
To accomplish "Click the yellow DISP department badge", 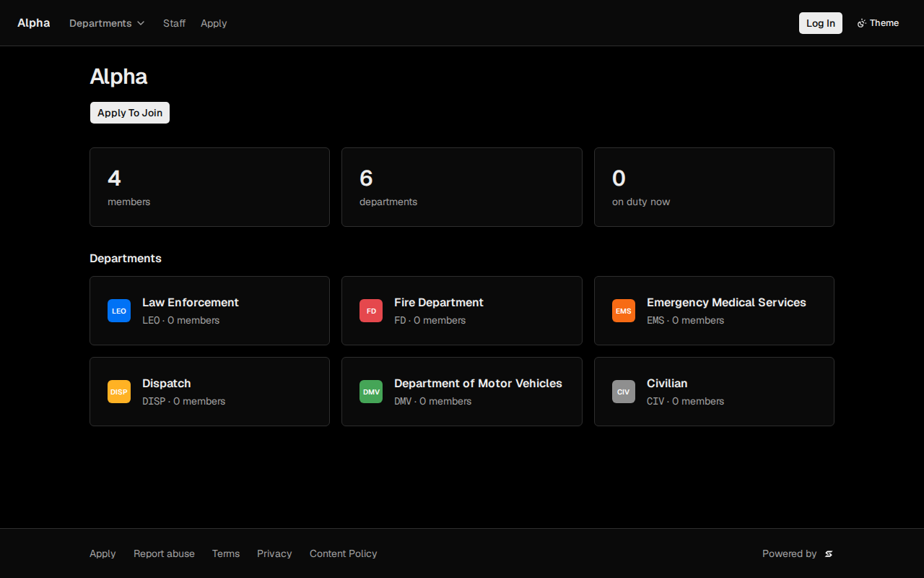I will click(119, 392).
